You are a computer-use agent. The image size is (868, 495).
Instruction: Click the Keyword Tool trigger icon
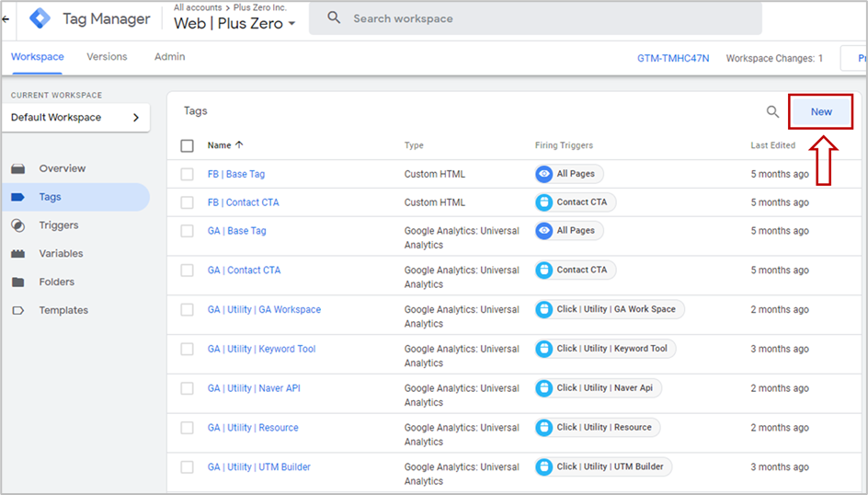point(544,349)
